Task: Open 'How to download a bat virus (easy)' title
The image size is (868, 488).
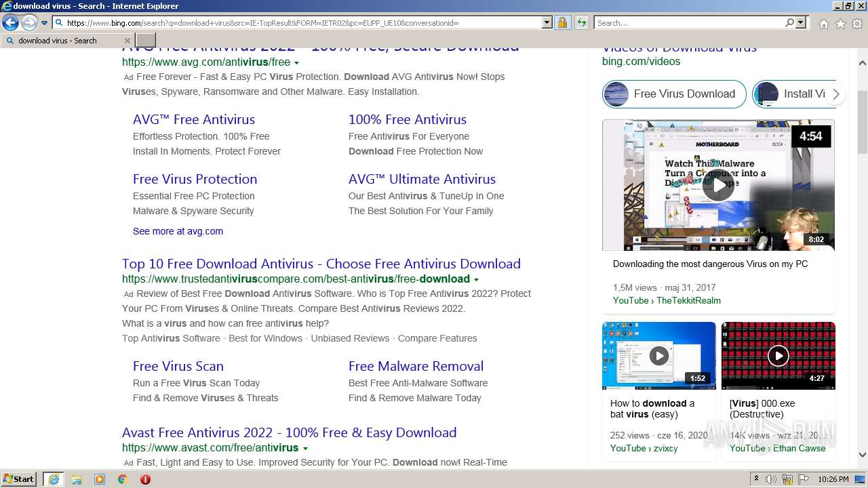Action: tap(652, 409)
